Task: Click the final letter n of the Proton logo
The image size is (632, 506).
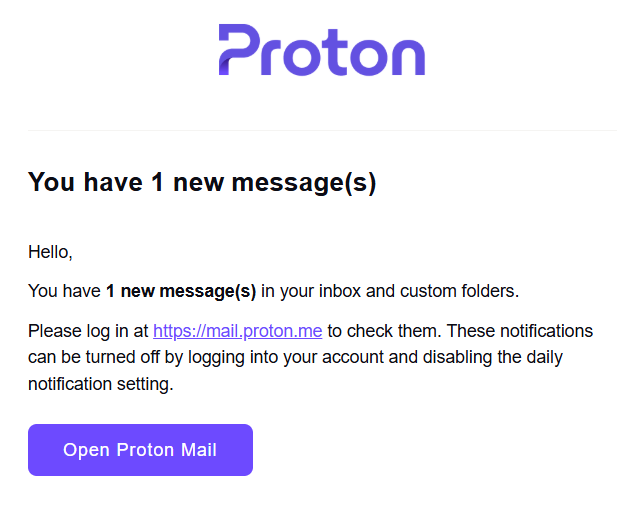Action: click(406, 56)
